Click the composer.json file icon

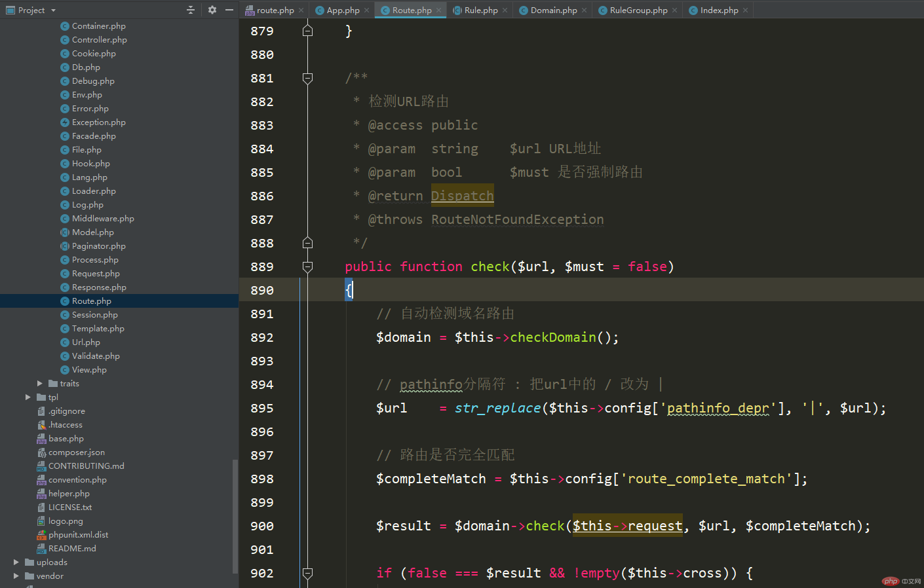pos(41,452)
